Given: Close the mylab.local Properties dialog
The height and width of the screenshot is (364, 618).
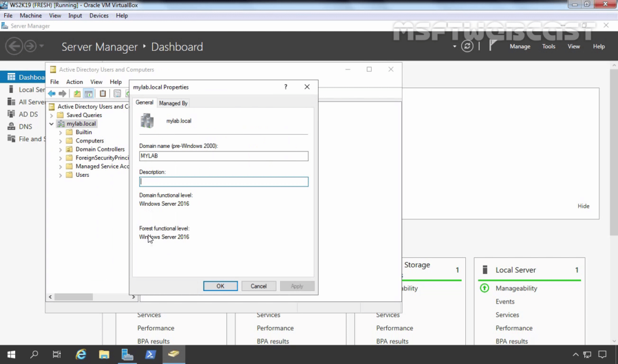Looking at the screenshot, I should point(307,87).
